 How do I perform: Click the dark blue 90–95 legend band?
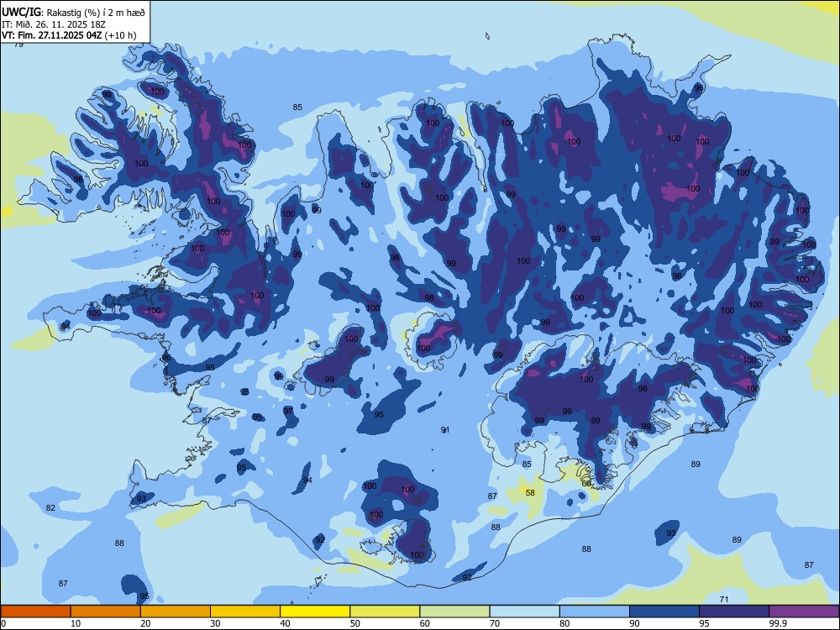coord(664,612)
